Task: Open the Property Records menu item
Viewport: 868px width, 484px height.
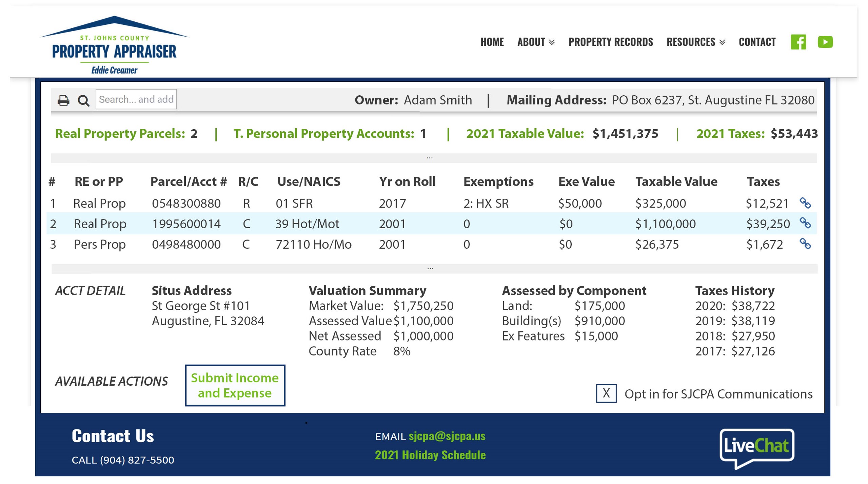Action: (610, 42)
